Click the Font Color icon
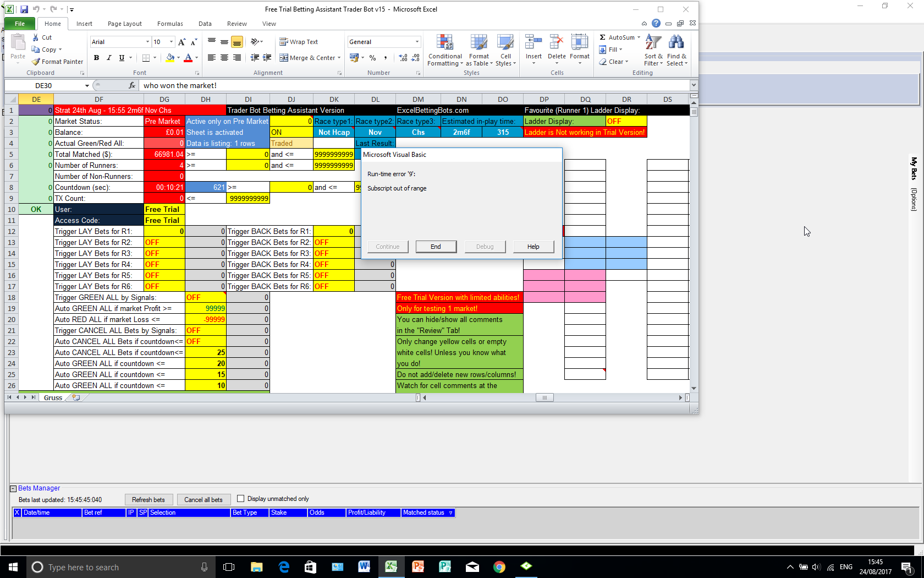Viewport: 924px width, 578px height. point(188,58)
